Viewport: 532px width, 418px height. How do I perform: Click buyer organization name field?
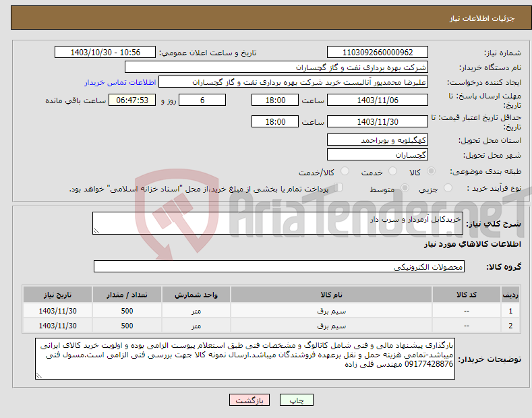click(276, 67)
